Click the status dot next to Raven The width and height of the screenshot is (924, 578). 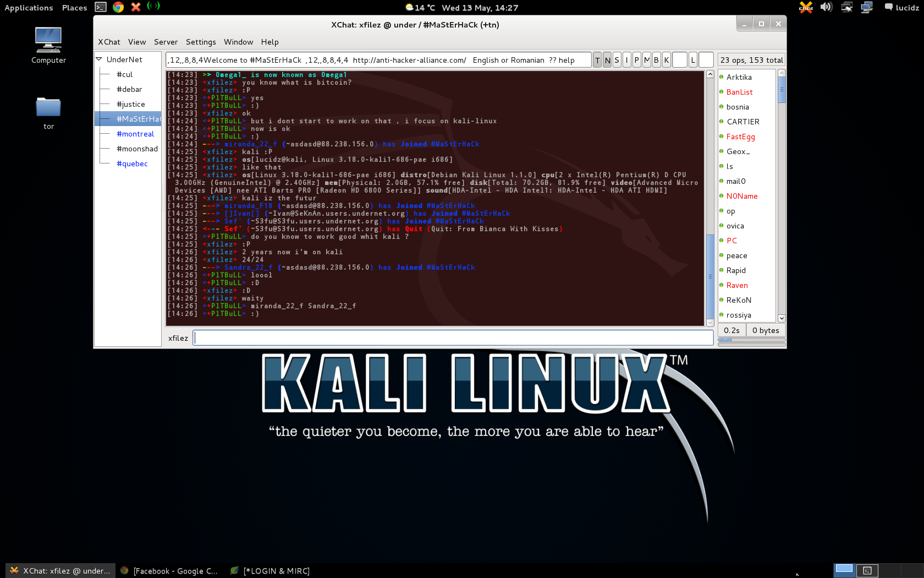(722, 285)
